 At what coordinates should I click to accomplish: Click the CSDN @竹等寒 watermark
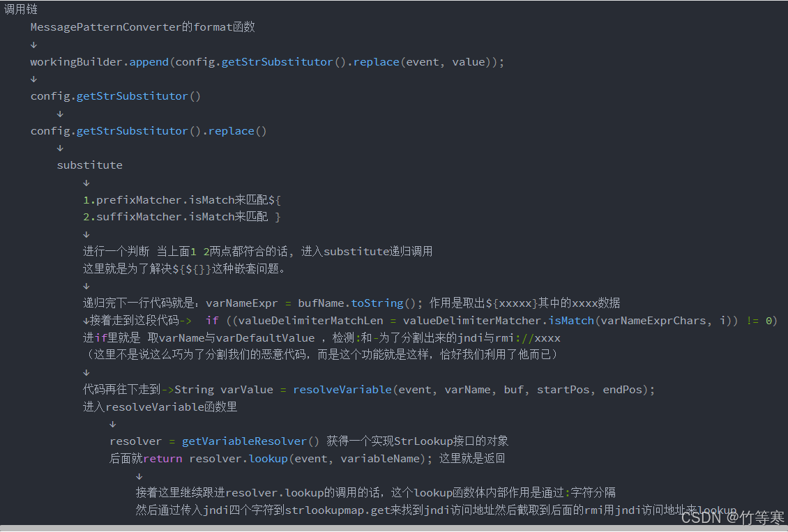(732, 517)
